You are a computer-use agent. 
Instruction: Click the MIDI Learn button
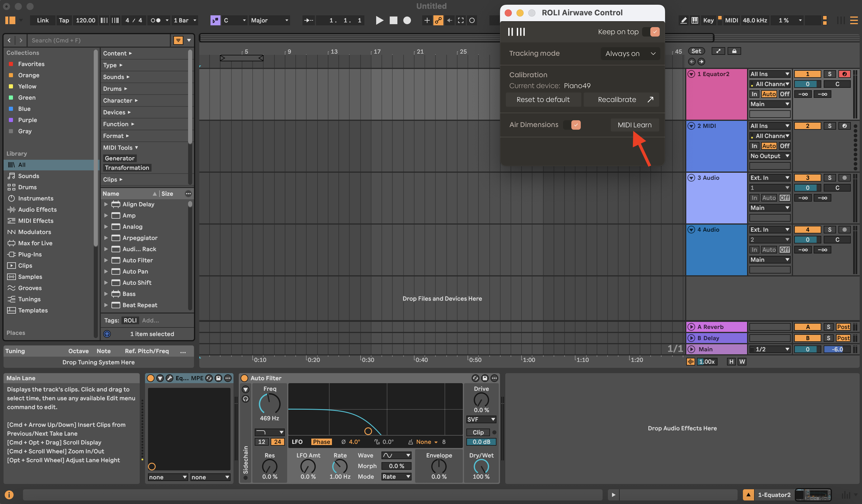[634, 125]
